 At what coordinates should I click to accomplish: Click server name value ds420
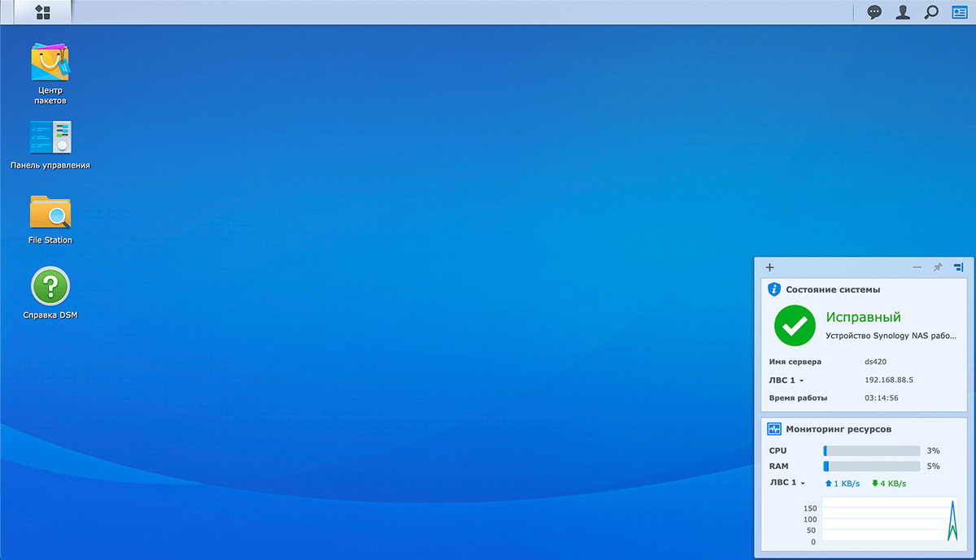click(x=876, y=362)
